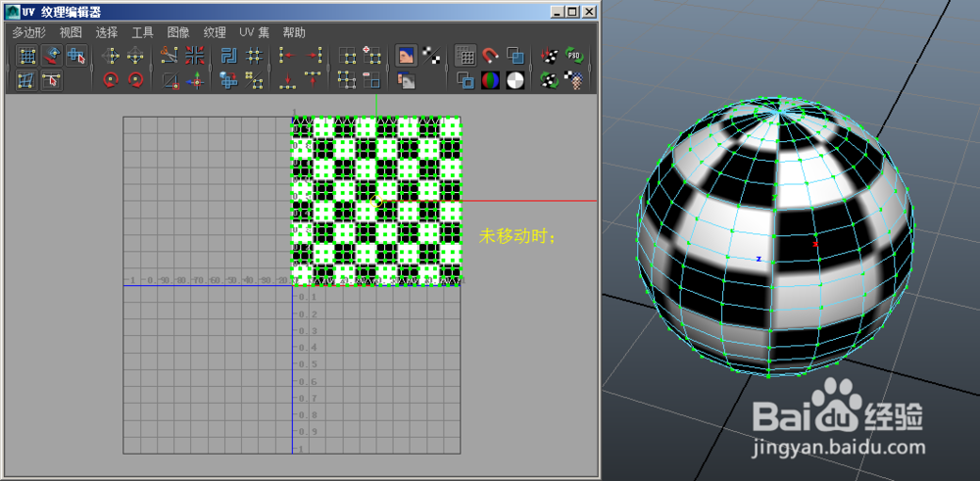The image size is (980, 481).
Task: Click the checkered sphere in the viewport
Action: coord(775,236)
